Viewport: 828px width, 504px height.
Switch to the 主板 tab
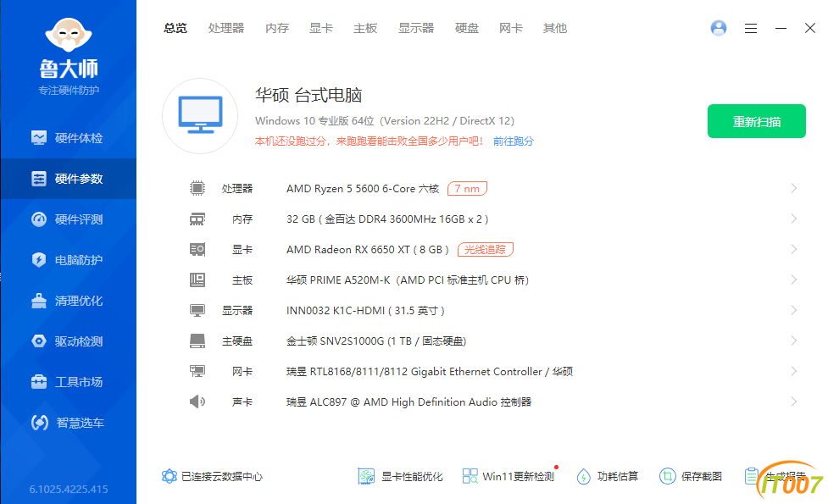pos(365,29)
